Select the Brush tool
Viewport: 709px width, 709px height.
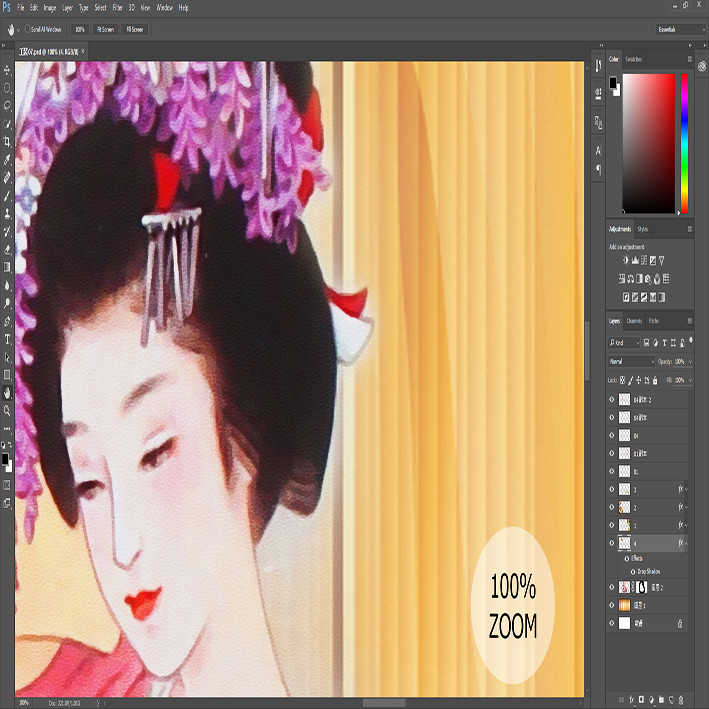click(x=7, y=196)
